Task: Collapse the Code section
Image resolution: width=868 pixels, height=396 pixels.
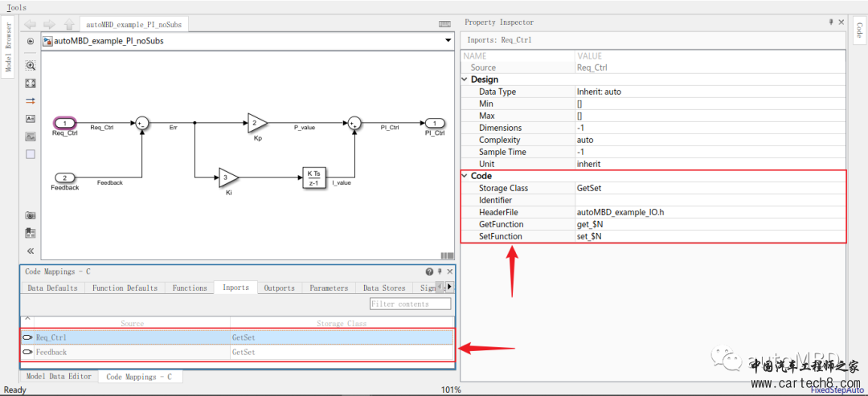Action: (465, 176)
